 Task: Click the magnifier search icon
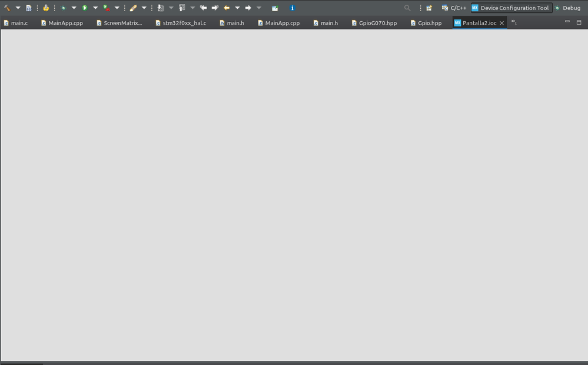[x=407, y=8]
